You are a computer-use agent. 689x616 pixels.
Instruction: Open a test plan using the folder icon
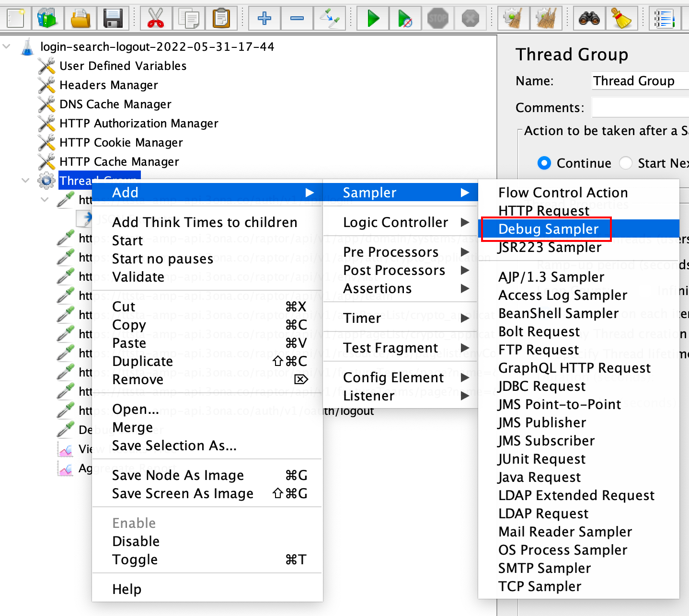click(x=80, y=18)
